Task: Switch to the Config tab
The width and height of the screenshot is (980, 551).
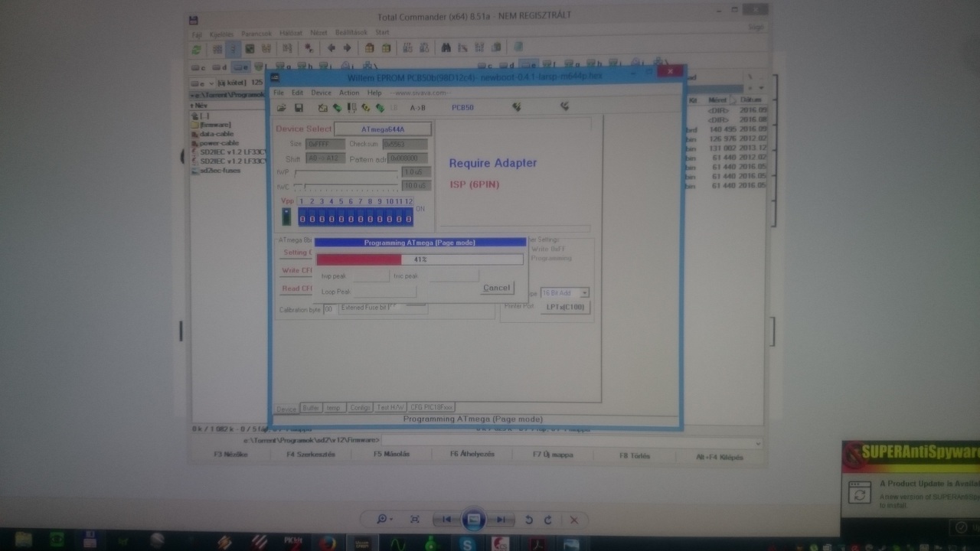Action: pos(360,408)
